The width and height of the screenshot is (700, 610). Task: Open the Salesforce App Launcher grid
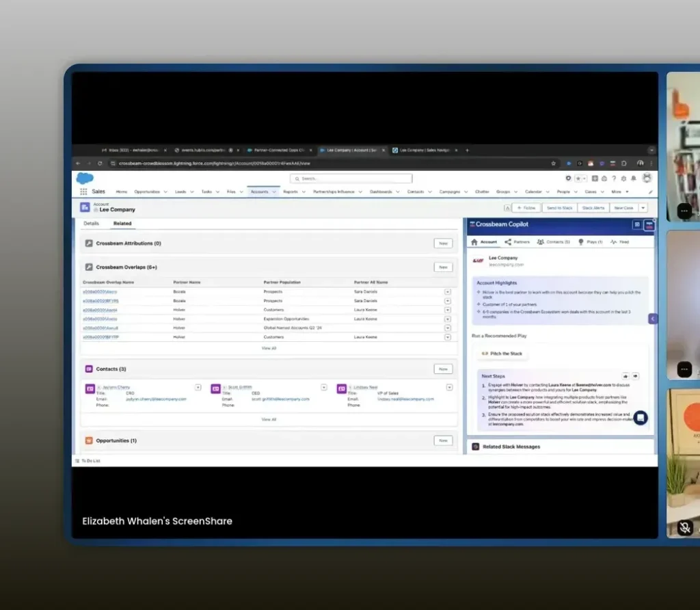click(x=83, y=192)
